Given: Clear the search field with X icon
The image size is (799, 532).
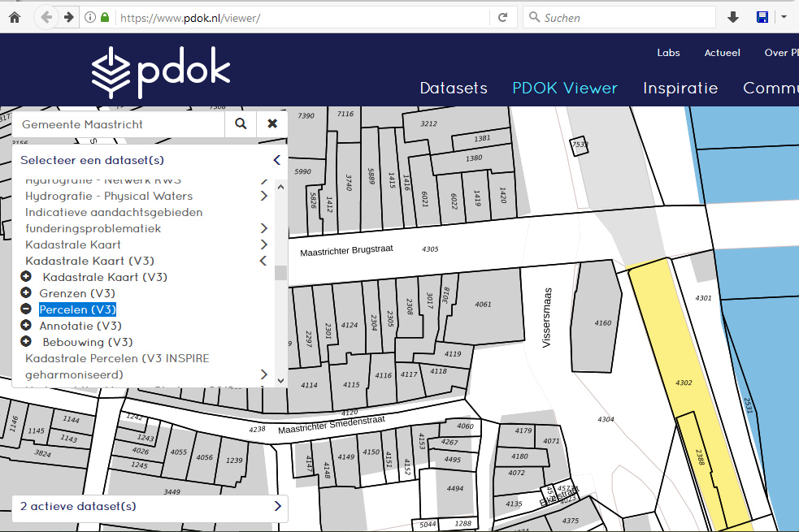Looking at the screenshot, I should (272, 124).
